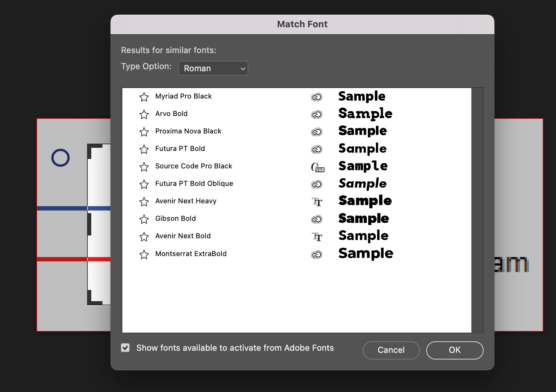The image size is (556, 392).
Task: Click Creative Cloud icon for Montserrat ExtraBold
Action: click(x=317, y=254)
